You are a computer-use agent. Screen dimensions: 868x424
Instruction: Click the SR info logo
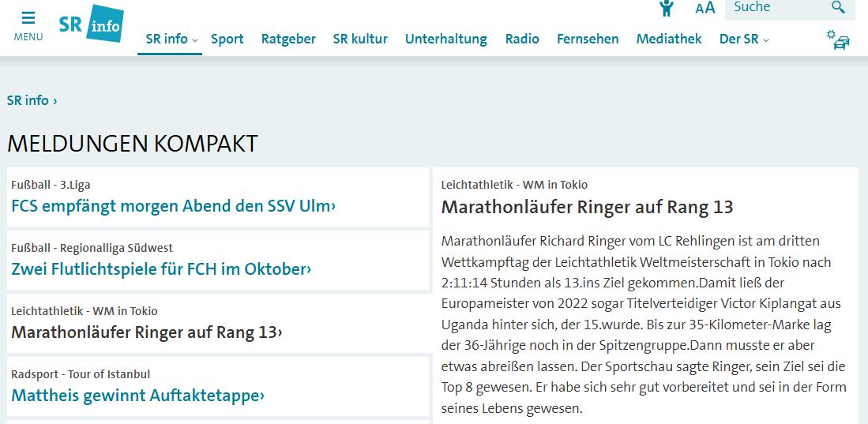coord(92,23)
